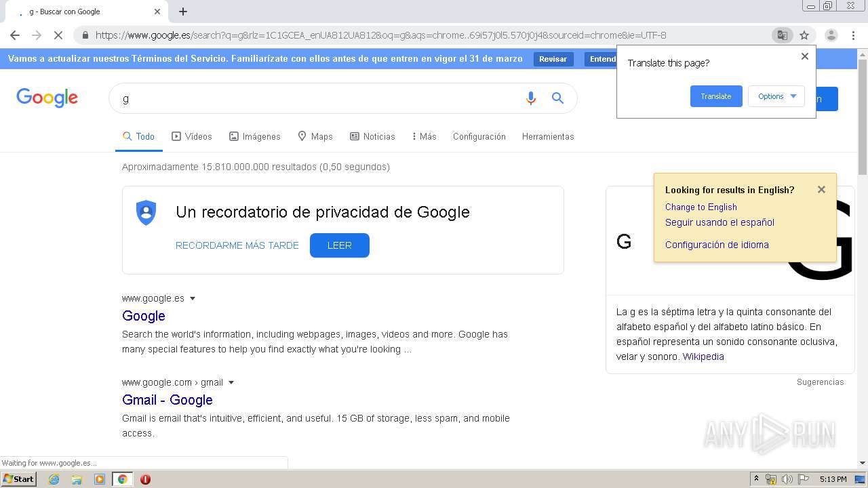
Task: Click the Revisar button in the banner
Action: click(553, 59)
